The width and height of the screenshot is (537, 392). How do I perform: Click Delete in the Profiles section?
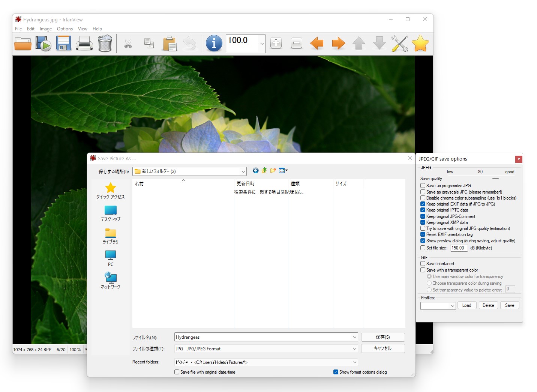coord(488,305)
